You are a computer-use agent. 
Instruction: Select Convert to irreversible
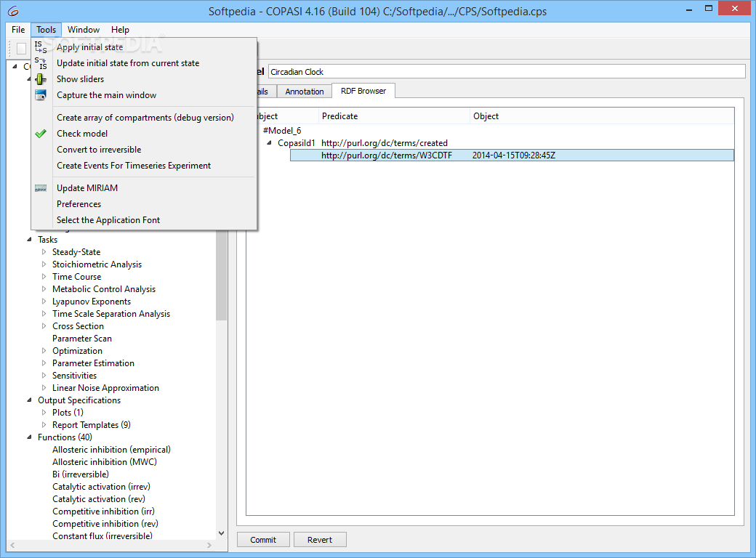pos(99,150)
